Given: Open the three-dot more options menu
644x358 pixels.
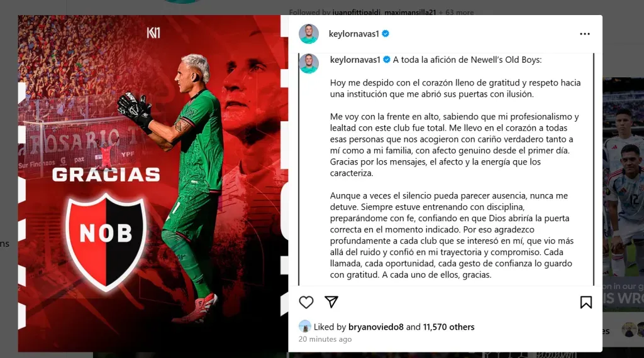Looking at the screenshot, I should (x=585, y=34).
